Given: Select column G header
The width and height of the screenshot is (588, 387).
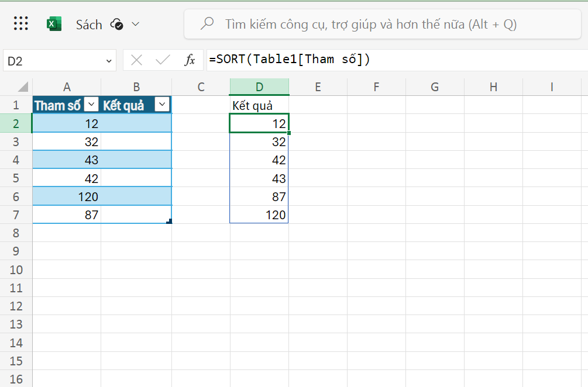Looking at the screenshot, I should click(435, 87).
